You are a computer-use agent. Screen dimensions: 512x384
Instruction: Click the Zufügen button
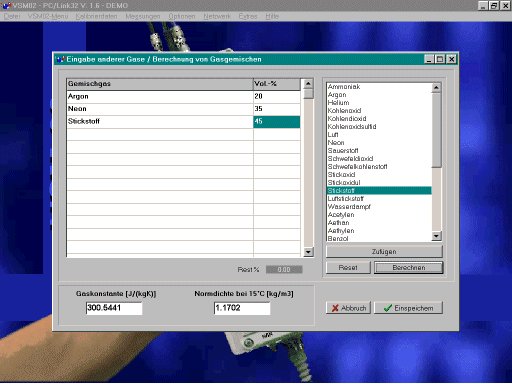384,252
